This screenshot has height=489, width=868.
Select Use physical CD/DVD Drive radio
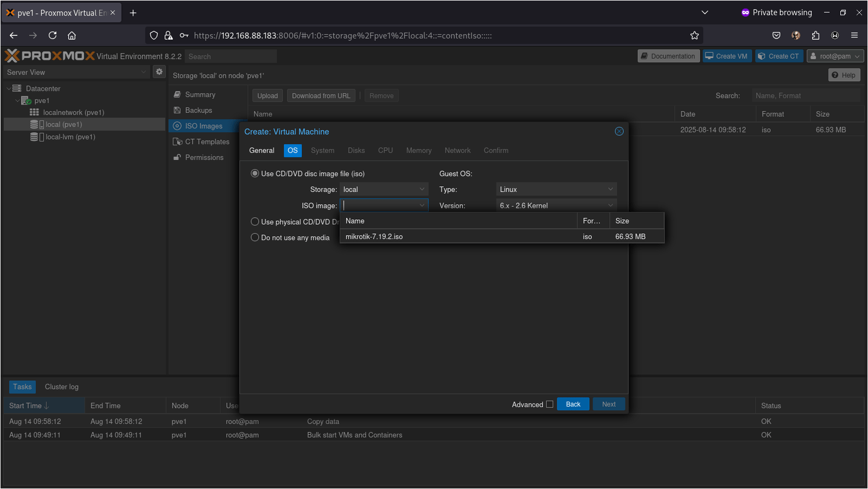[254, 221]
